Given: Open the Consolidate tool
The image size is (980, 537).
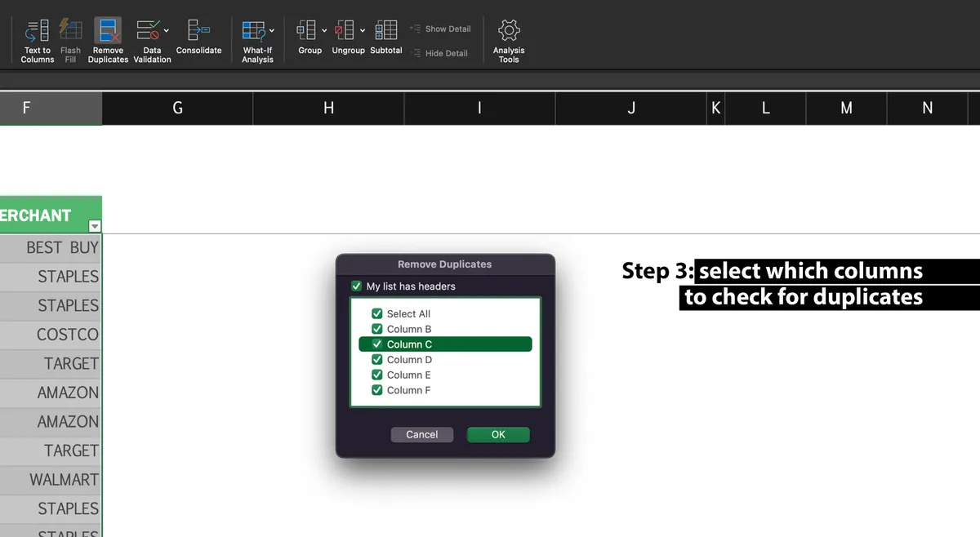Looking at the screenshot, I should (199, 38).
